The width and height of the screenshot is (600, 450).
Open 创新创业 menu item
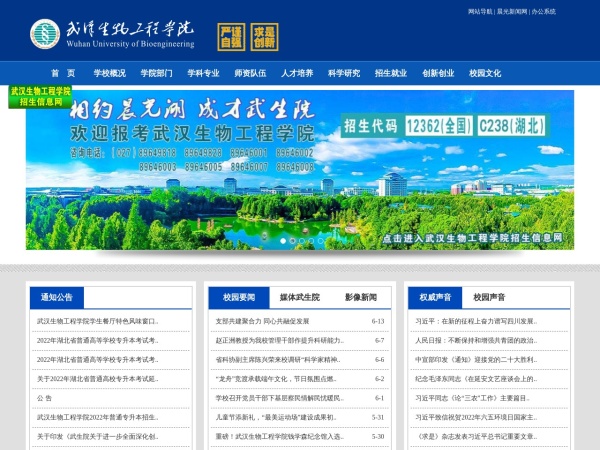pyautogui.click(x=438, y=73)
